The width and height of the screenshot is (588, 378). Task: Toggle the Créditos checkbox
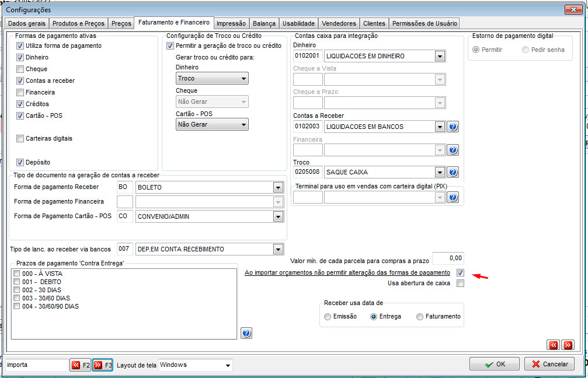tap(20, 104)
